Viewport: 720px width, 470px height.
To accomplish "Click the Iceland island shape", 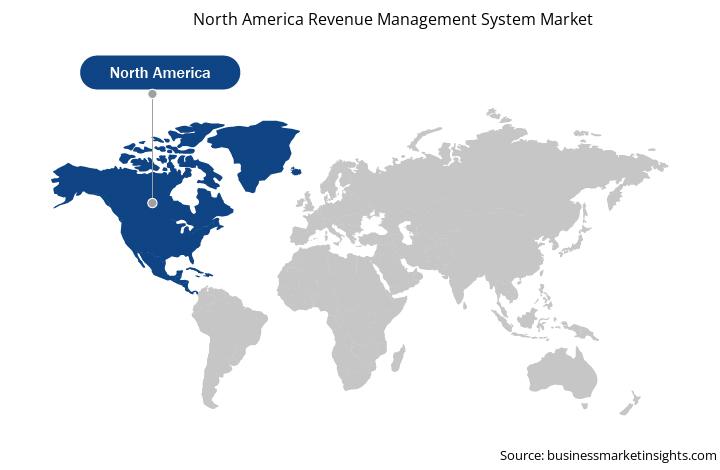I will [296, 171].
